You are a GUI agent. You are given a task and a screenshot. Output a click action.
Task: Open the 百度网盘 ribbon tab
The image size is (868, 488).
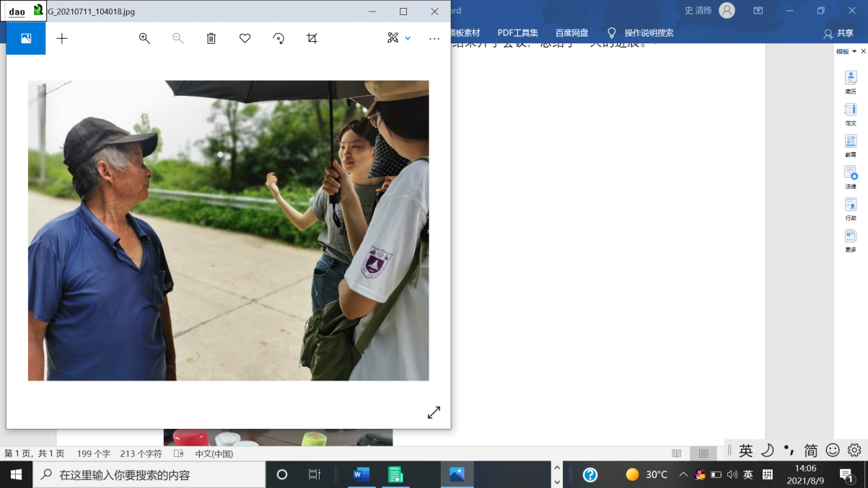click(x=571, y=33)
